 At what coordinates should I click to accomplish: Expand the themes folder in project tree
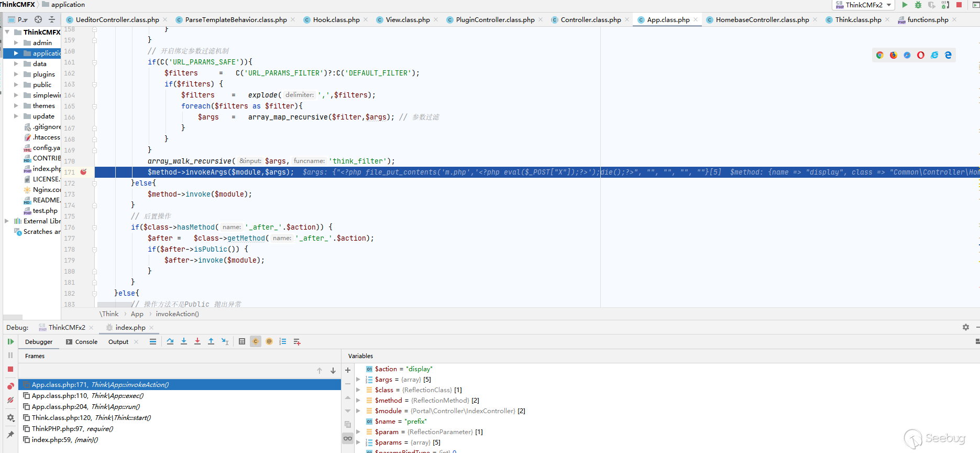tap(16, 106)
